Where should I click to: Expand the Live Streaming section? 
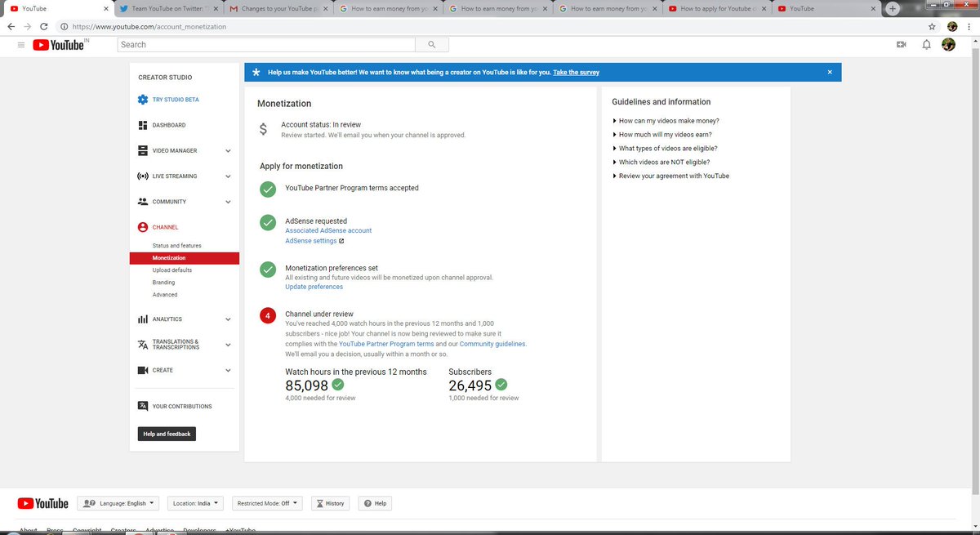point(228,176)
